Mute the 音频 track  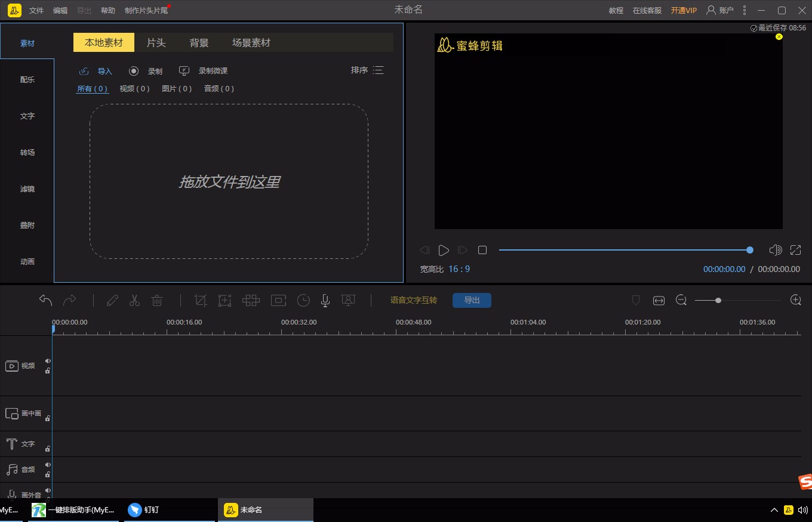(x=48, y=465)
